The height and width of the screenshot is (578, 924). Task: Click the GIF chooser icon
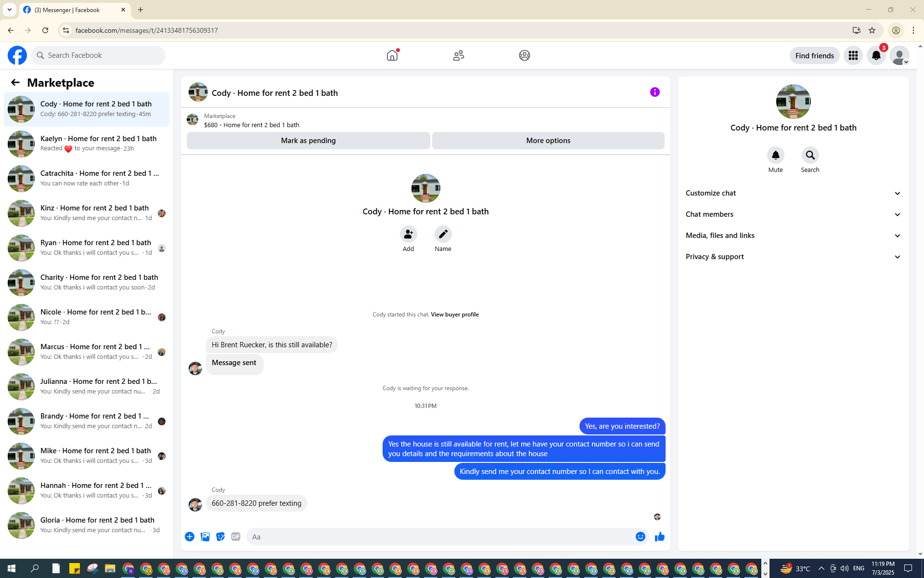(x=235, y=537)
